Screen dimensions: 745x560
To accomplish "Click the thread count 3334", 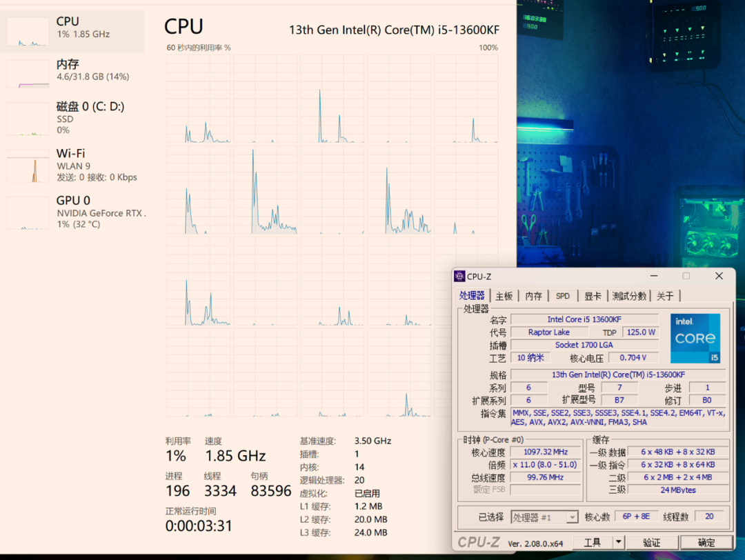I will pos(221,490).
